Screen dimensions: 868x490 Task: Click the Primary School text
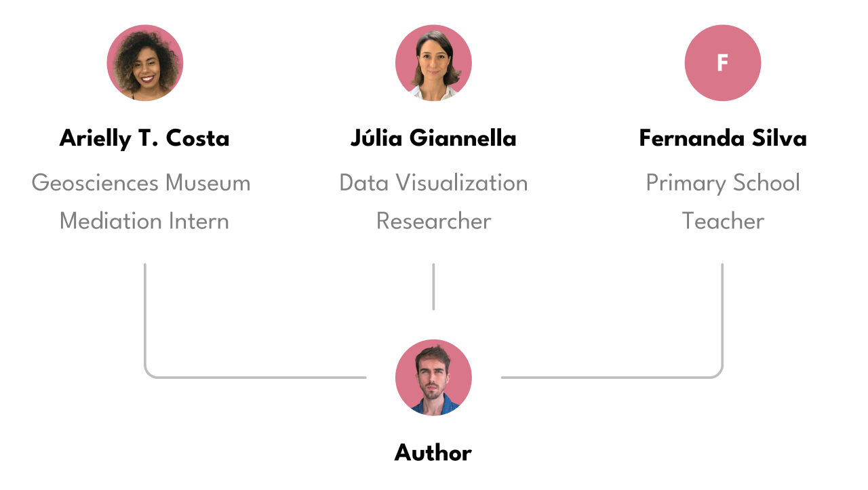[x=723, y=183]
